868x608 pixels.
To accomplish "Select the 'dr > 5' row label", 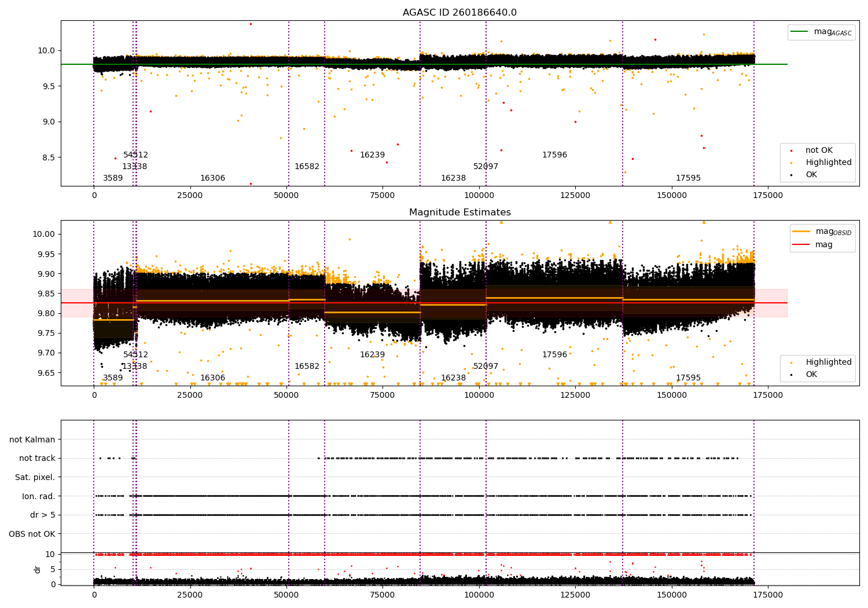I will click(x=43, y=515).
